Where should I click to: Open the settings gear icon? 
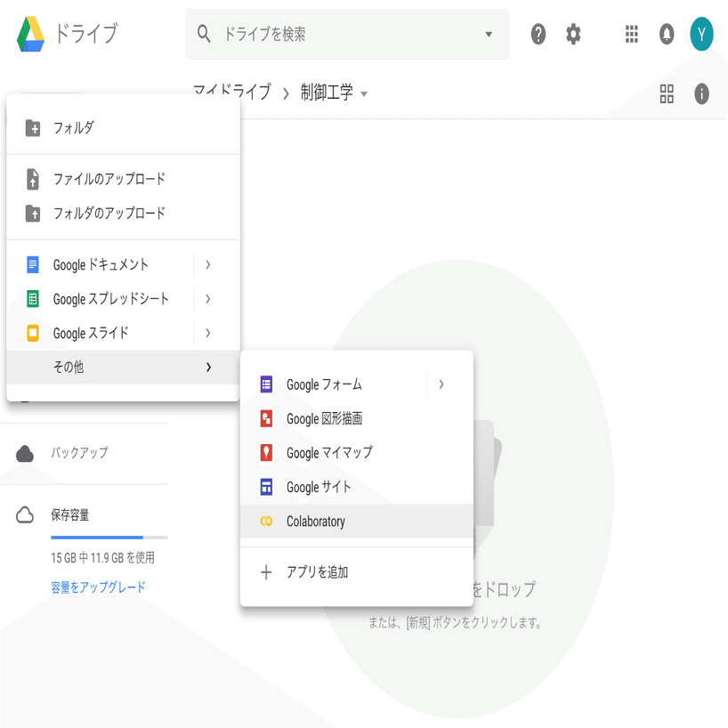pos(573,35)
